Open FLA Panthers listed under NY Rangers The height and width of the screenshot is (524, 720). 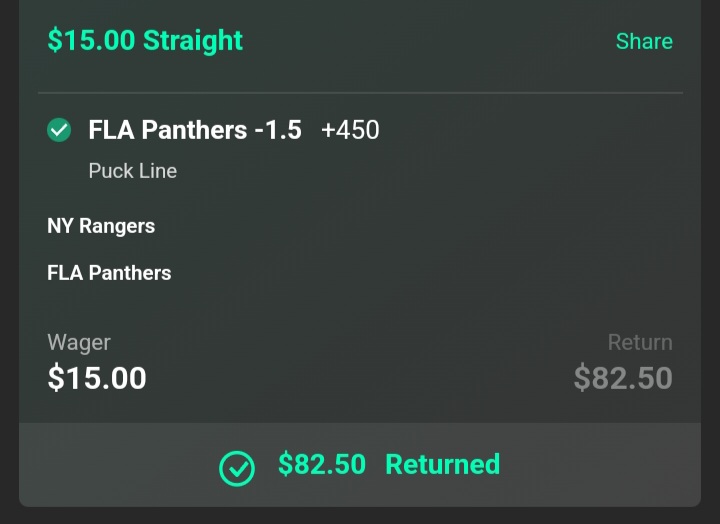tap(109, 273)
